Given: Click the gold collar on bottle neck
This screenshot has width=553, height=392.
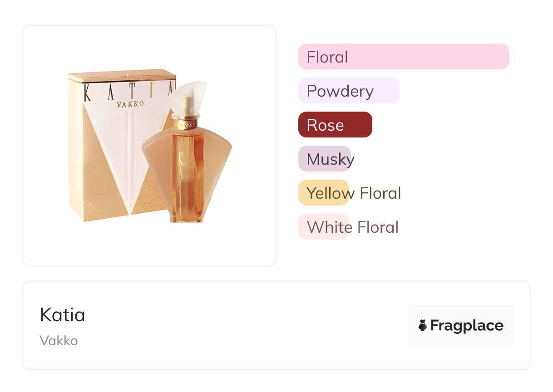Looking at the screenshot, I should (185, 122).
